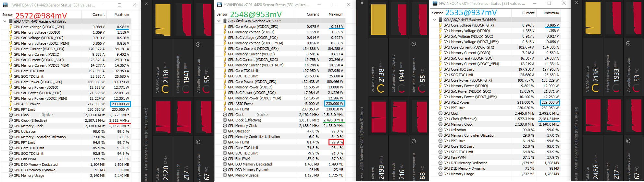
Task: Click GPU Core Power (VDDCR_GFX) icon in middle window
Action: point(225,82)
